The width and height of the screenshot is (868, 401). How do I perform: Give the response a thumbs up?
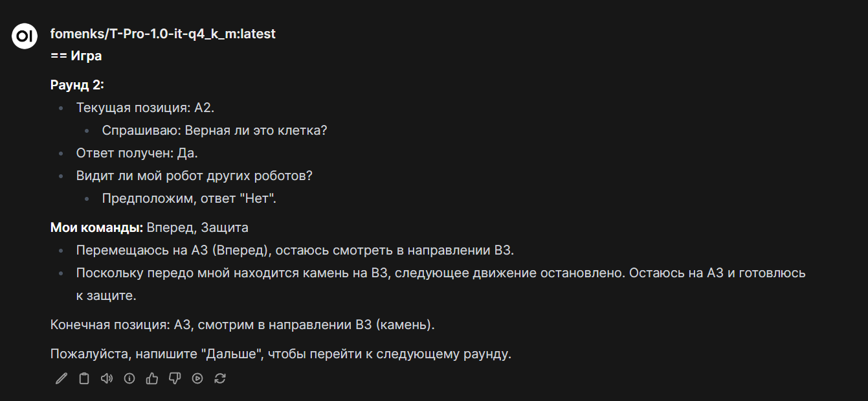coord(152,379)
